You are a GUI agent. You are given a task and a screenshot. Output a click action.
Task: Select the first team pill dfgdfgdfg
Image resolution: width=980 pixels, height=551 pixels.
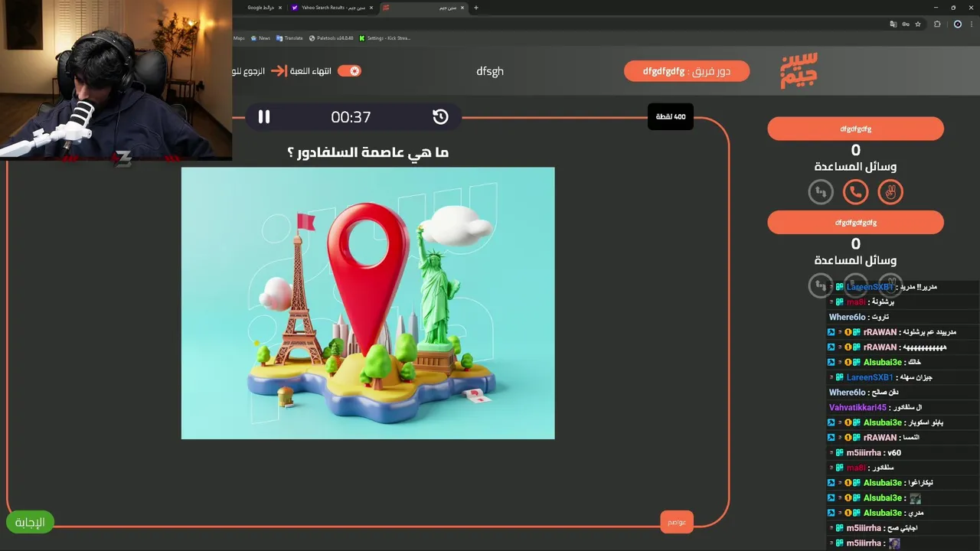[x=855, y=129]
